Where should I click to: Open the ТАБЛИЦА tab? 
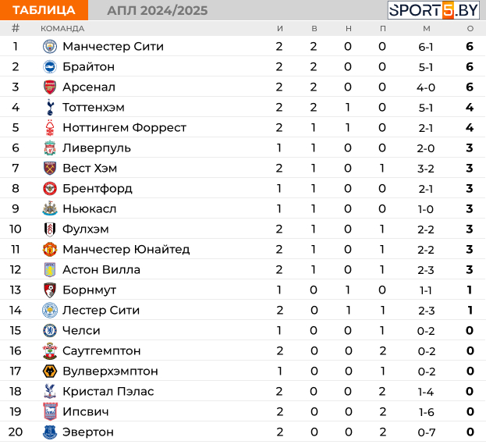coord(44,10)
